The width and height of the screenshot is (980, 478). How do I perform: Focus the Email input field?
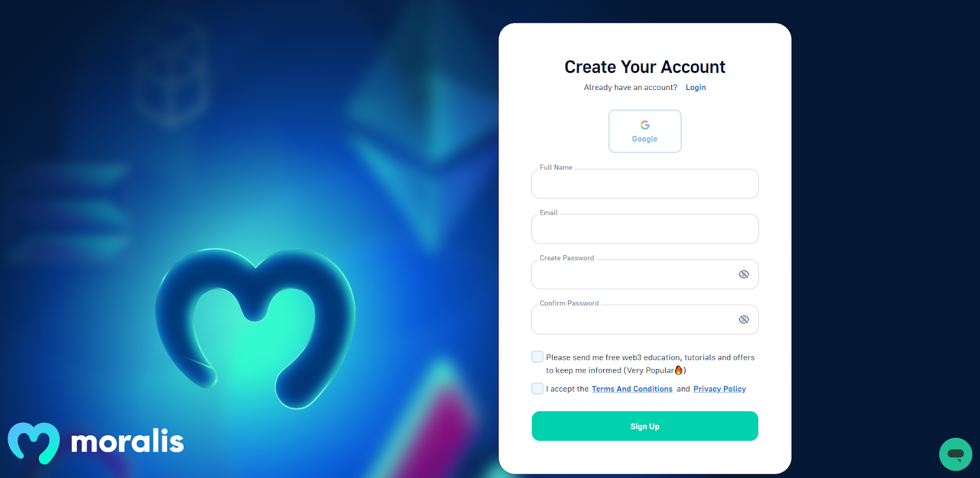point(645,229)
